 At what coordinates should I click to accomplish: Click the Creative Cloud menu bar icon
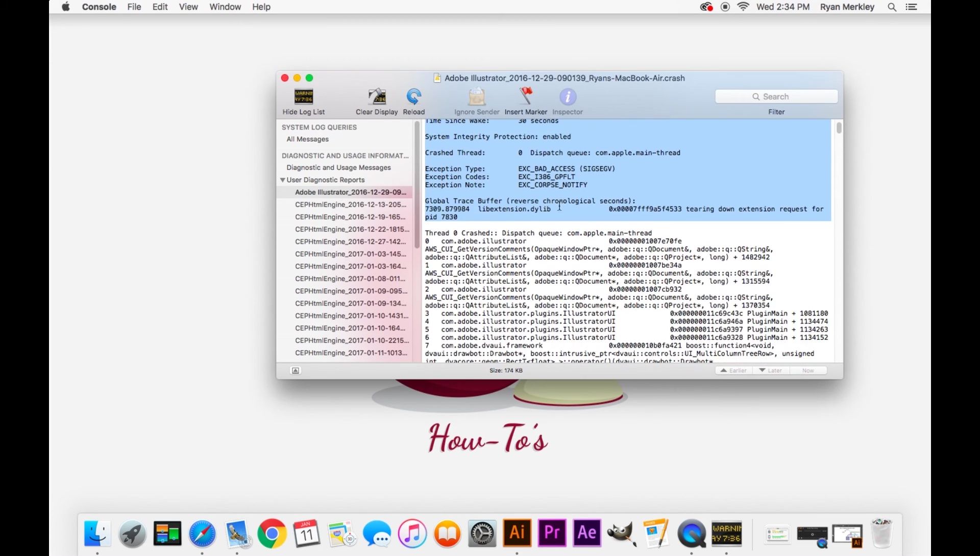coord(706,7)
